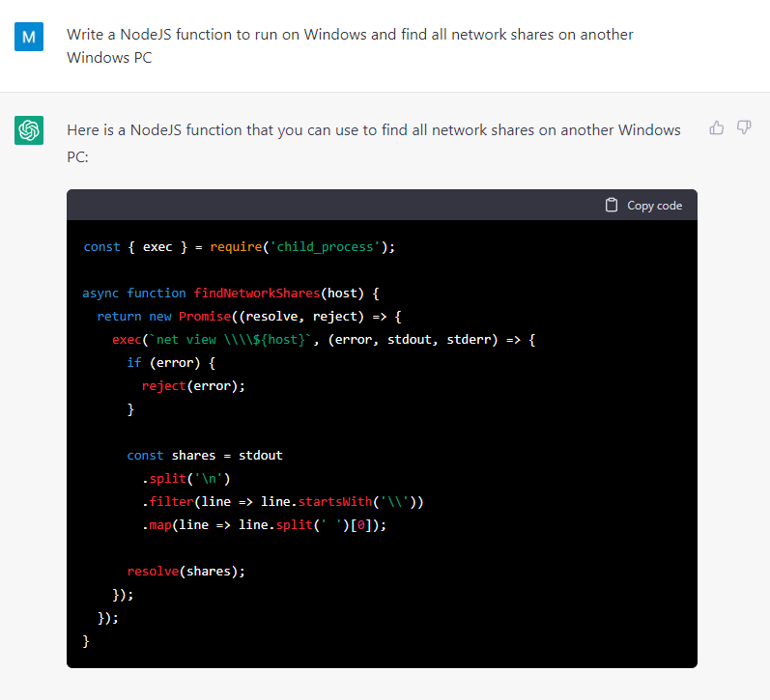Screen dimensions: 770x700
Task: Click the .map(line => line.split) line
Action: point(263,524)
